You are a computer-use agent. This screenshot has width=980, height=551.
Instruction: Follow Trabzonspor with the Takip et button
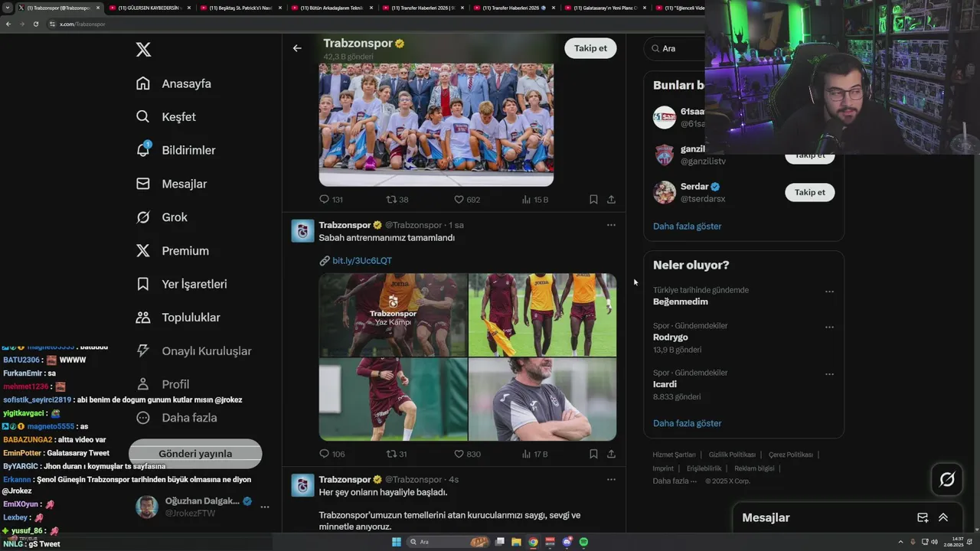pos(590,48)
